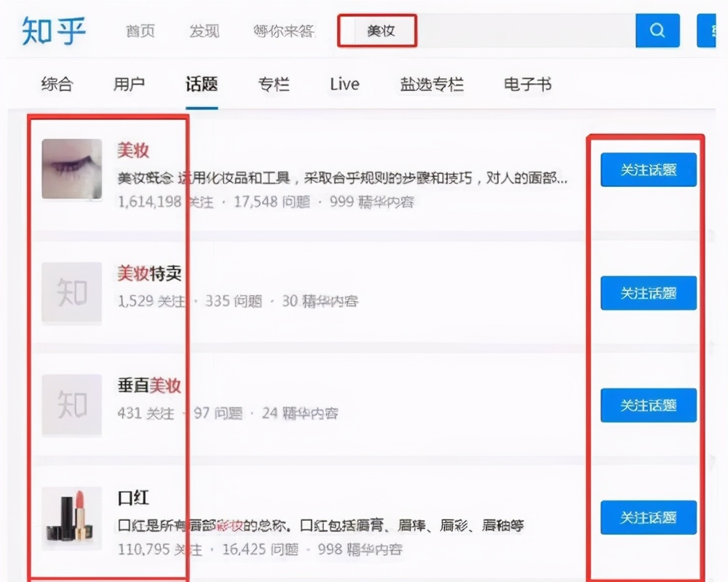This screenshot has width=728, height=582.
Task: Click 关注话题 next to 口红
Action: (648, 518)
